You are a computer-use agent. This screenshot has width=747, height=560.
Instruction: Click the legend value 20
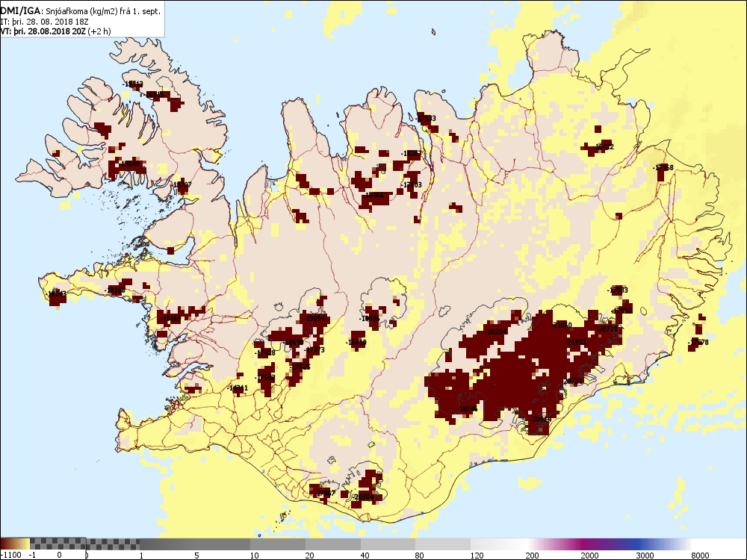pos(310,555)
